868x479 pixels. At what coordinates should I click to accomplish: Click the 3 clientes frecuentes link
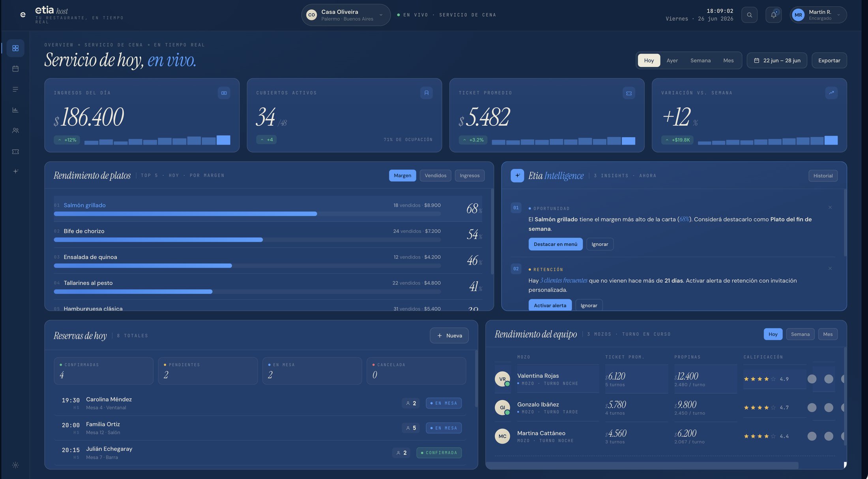pyautogui.click(x=563, y=281)
